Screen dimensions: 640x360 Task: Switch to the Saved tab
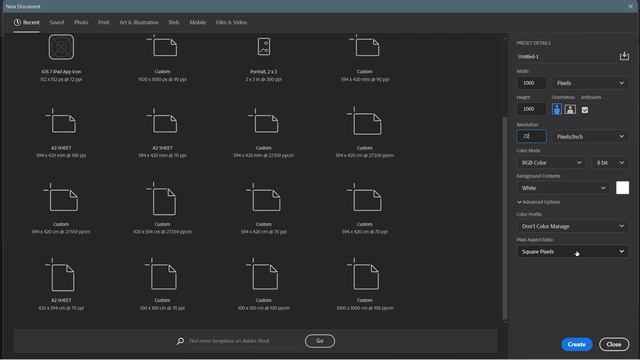[x=57, y=22]
